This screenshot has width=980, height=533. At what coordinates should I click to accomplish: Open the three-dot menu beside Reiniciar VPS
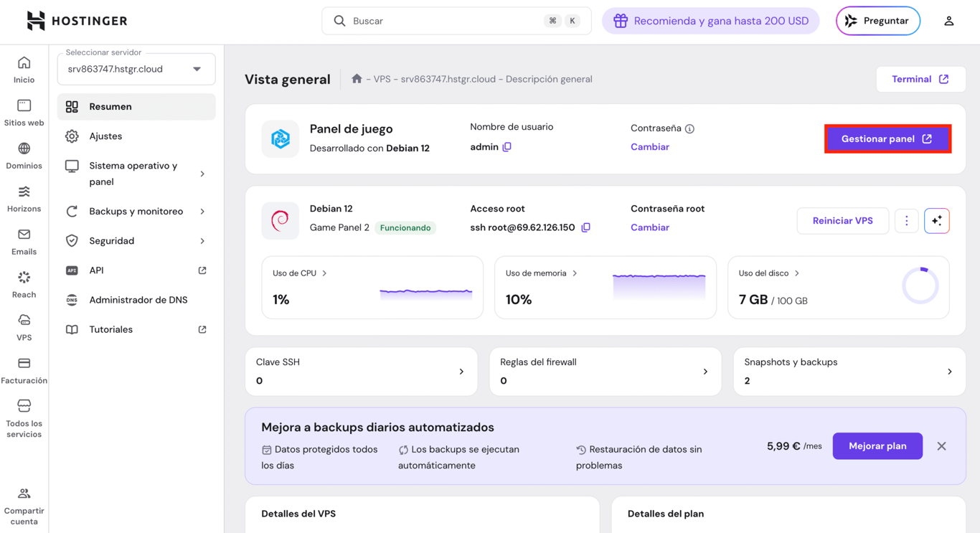click(906, 221)
